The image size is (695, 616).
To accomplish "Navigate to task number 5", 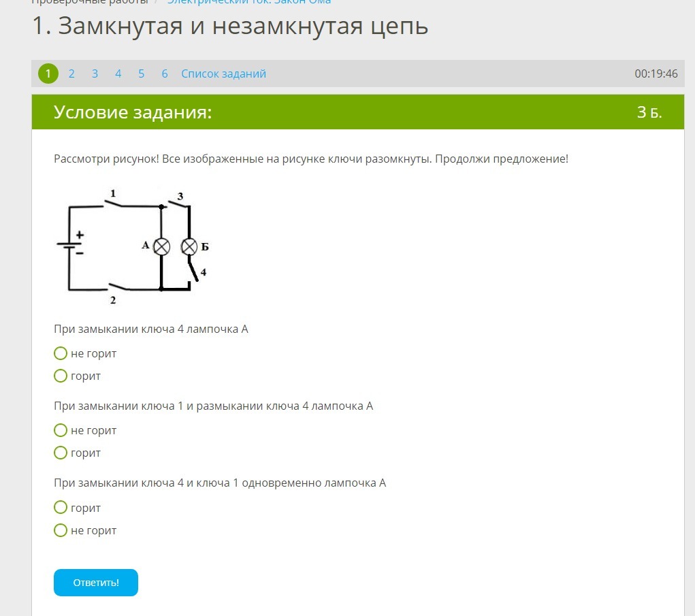I will (141, 74).
